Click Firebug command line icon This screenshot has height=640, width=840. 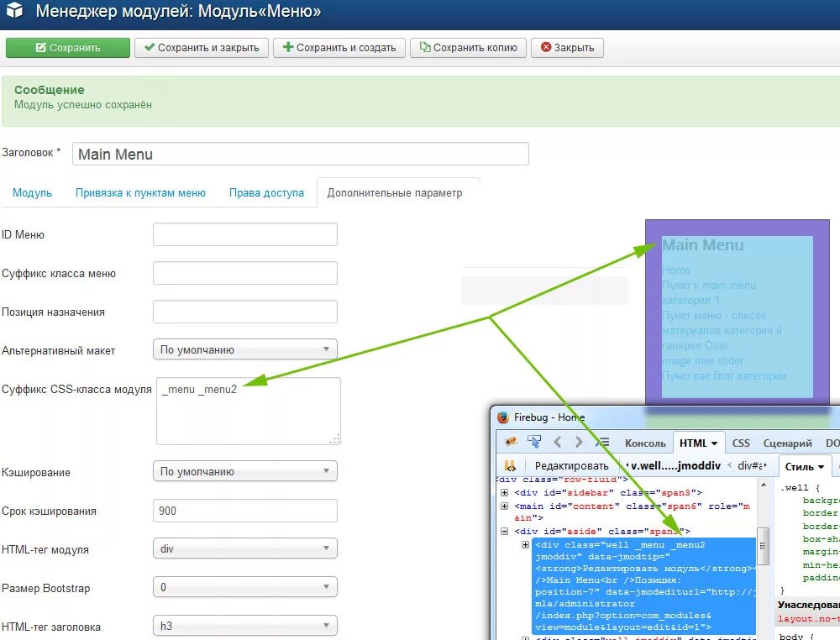(602, 442)
